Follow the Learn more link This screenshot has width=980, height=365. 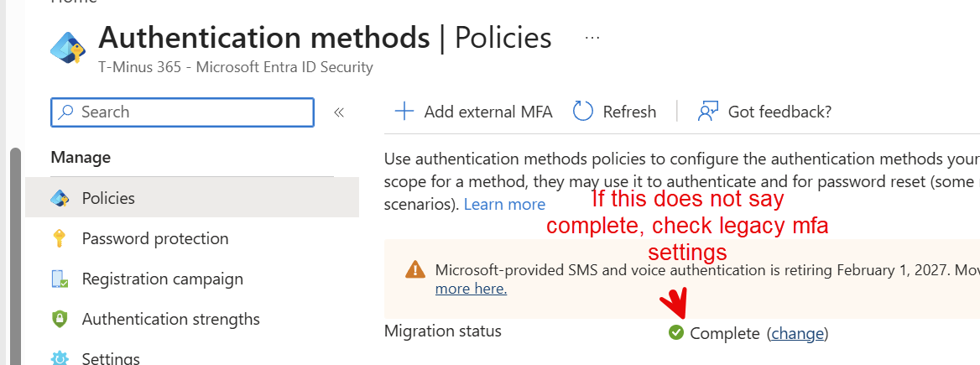tap(504, 205)
